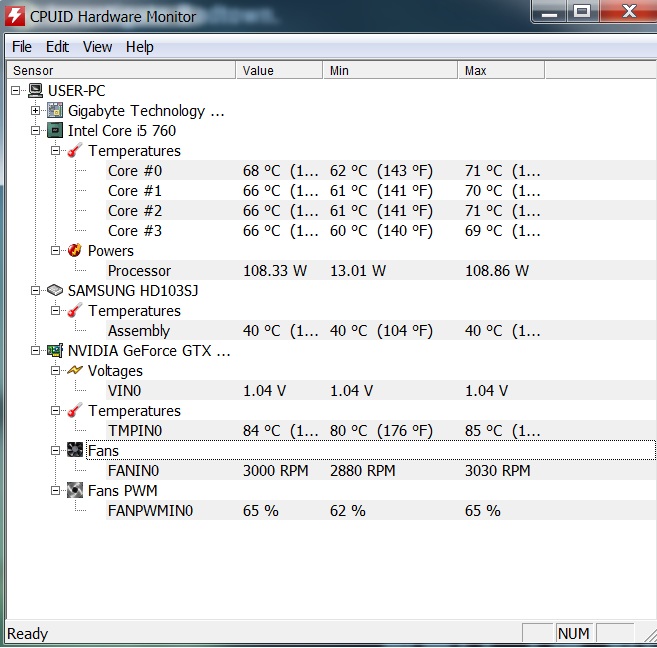Viewport: 657px width, 648px height.
Task: Click the CPUID lightning icon in title bar
Action: click(14, 15)
